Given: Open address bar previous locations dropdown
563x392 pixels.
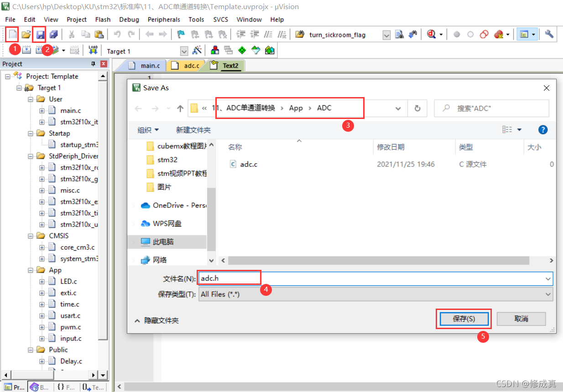Looking at the screenshot, I should [398, 108].
